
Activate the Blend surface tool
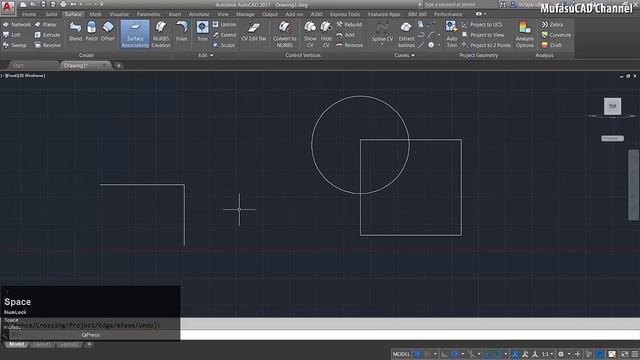pos(76,31)
